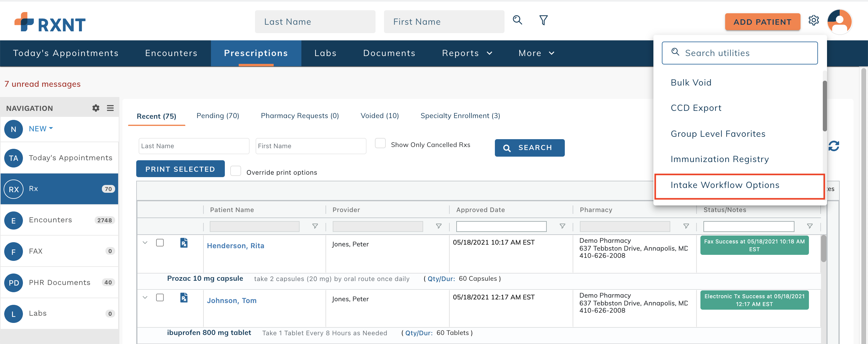Expand Henderson, Rita's prescription row
The width and height of the screenshot is (868, 344).
pos(145,242)
